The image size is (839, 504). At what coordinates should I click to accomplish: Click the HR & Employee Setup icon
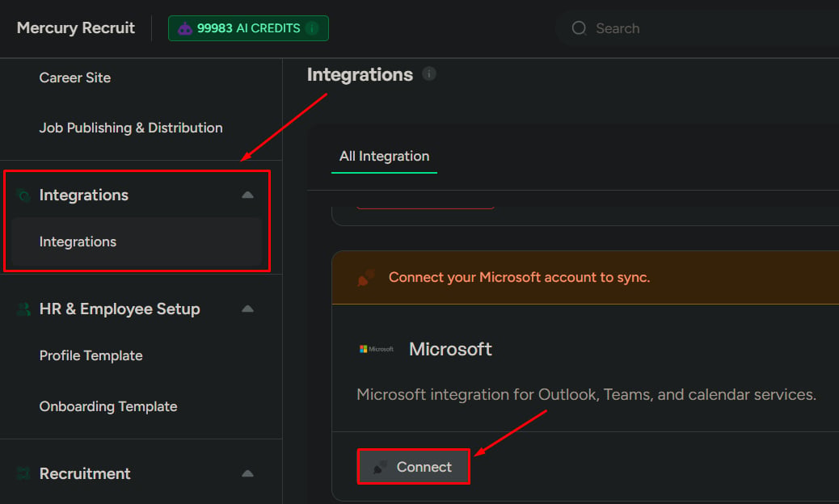23,309
